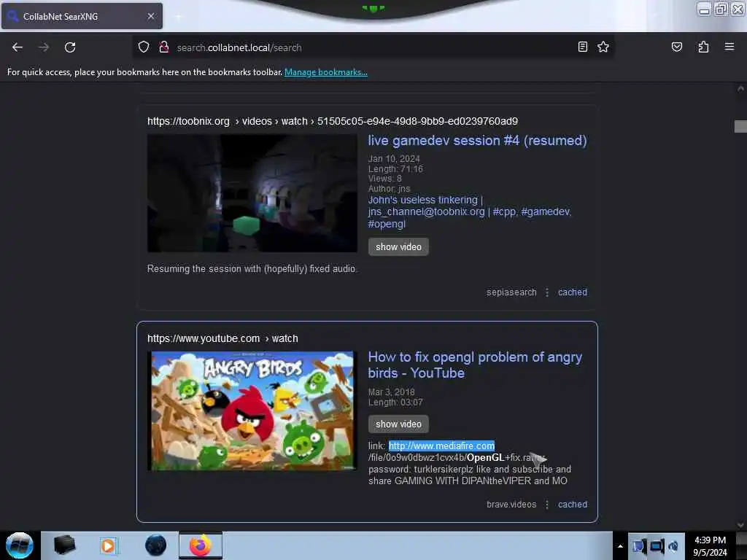Open the Manage bookmarks link

326,72
